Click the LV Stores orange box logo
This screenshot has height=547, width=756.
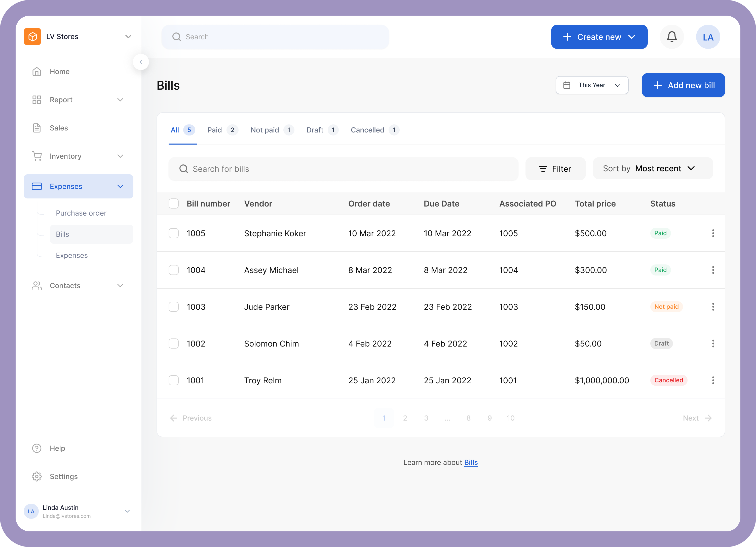coord(32,36)
